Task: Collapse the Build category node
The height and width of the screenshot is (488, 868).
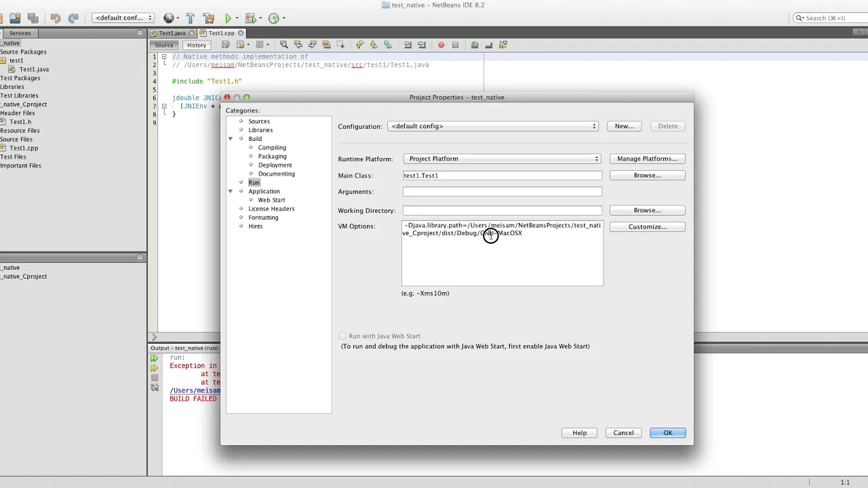Action: (231, 139)
